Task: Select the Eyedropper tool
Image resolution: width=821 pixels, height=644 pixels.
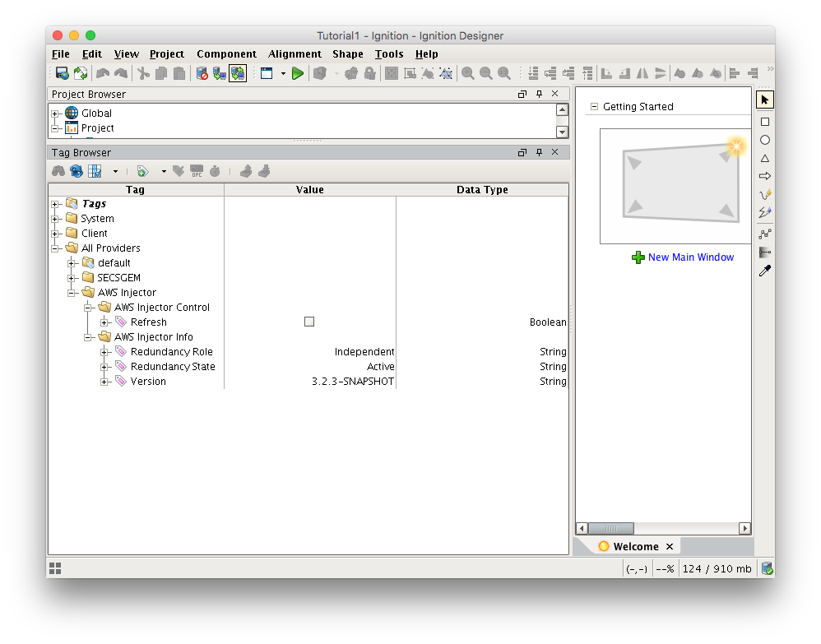Action: tap(764, 271)
